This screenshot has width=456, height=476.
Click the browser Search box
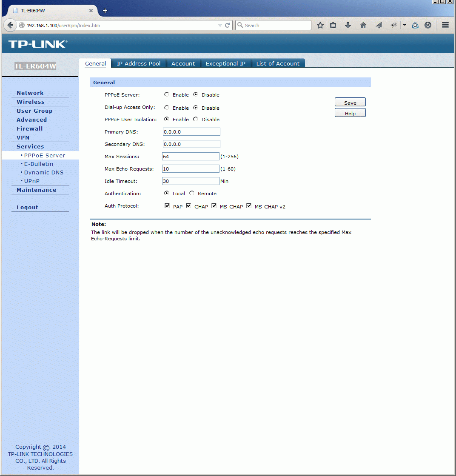[273, 25]
